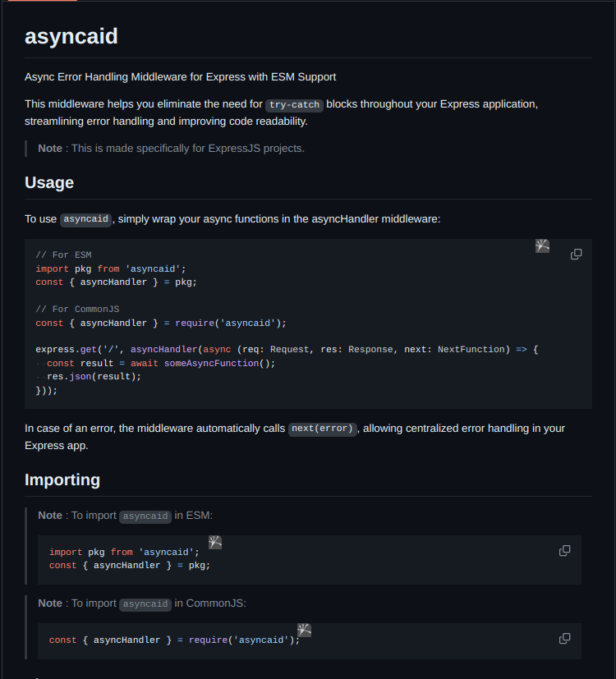Click 'import pkg' line in the Importing section

[124, 552]
